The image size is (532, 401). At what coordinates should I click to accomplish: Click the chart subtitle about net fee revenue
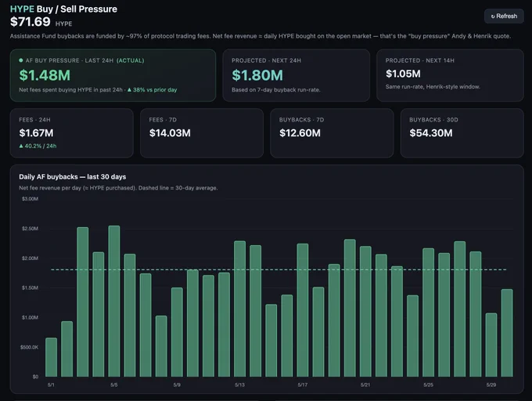point(118,188)
